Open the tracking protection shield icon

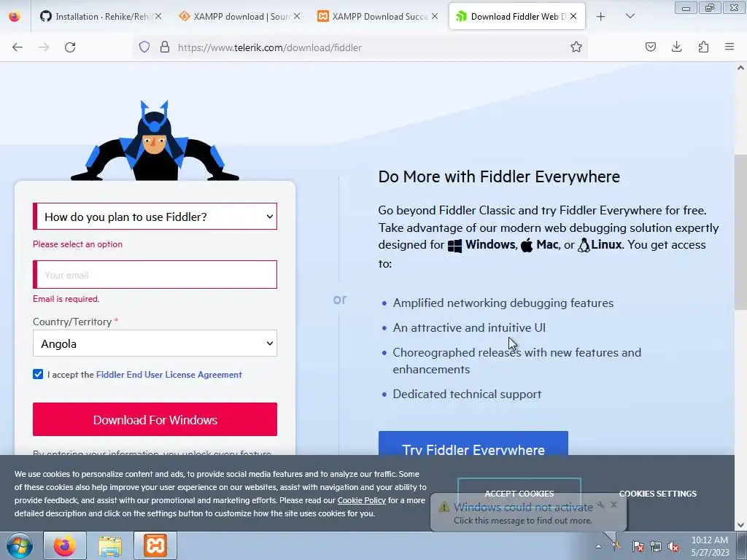tap(144, 47)
